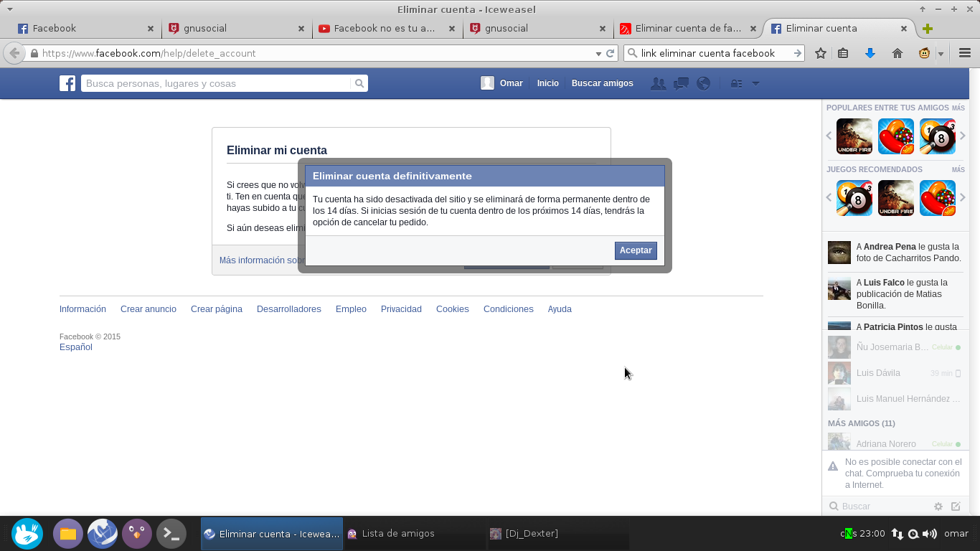Open extension dropdown arrow beside face icon
Image resolution: width=980 pixels, height=551 pixels.
[x=941, y=54]
